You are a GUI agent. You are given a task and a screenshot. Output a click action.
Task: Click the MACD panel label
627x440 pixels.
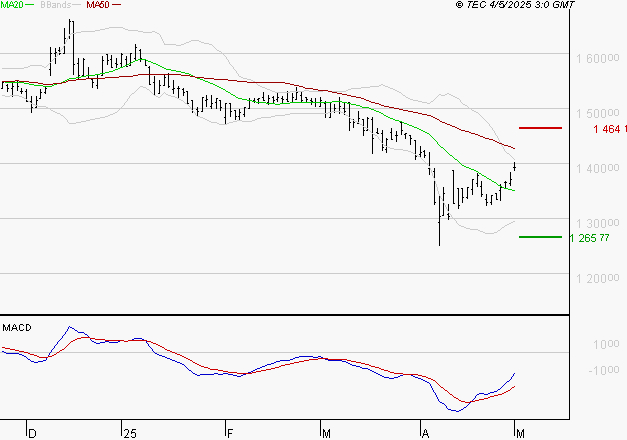[17, 328]
